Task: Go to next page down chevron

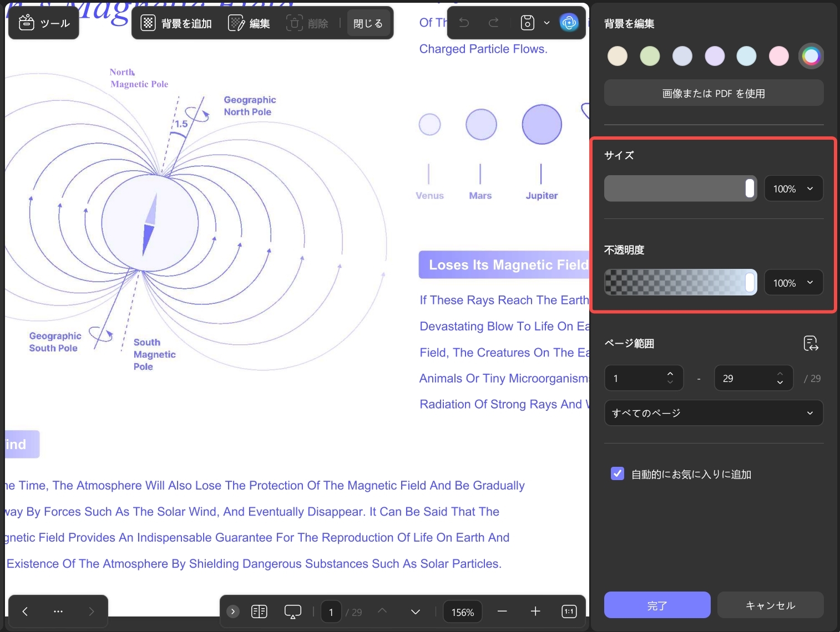Action: (416, 612)
